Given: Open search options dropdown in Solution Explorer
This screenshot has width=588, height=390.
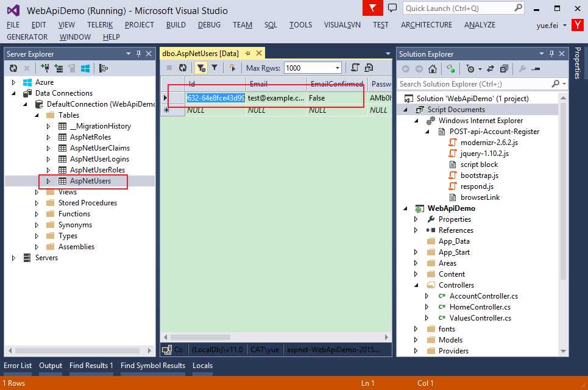Looking at the screenshot, I should (564, 84).
